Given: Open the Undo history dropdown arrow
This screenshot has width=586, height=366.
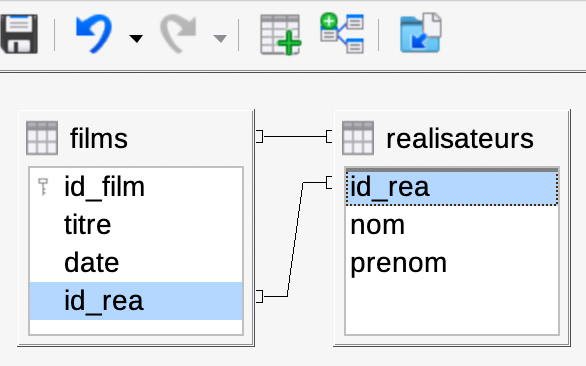Looking at the screenshot, I should coord(136,38).
